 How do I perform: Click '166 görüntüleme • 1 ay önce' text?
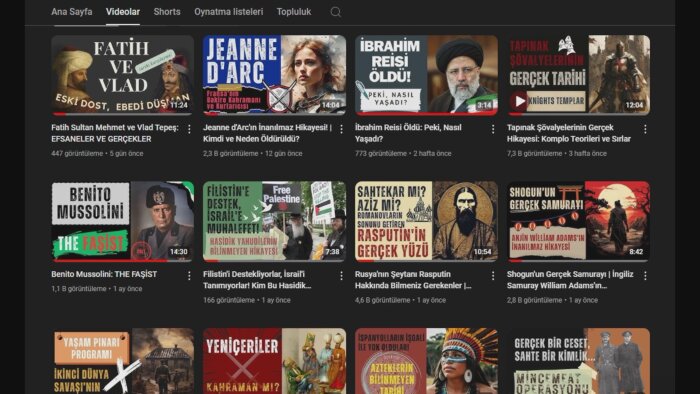247,300
